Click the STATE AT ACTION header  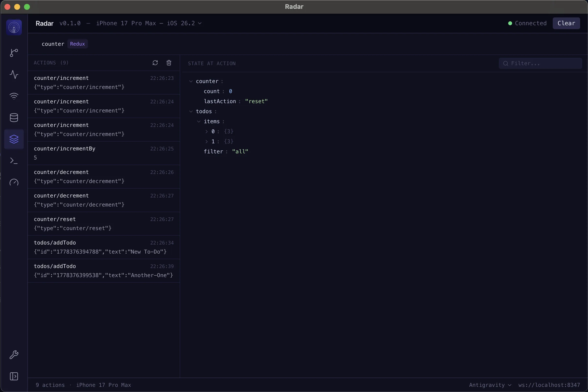[x=212, y=63]
